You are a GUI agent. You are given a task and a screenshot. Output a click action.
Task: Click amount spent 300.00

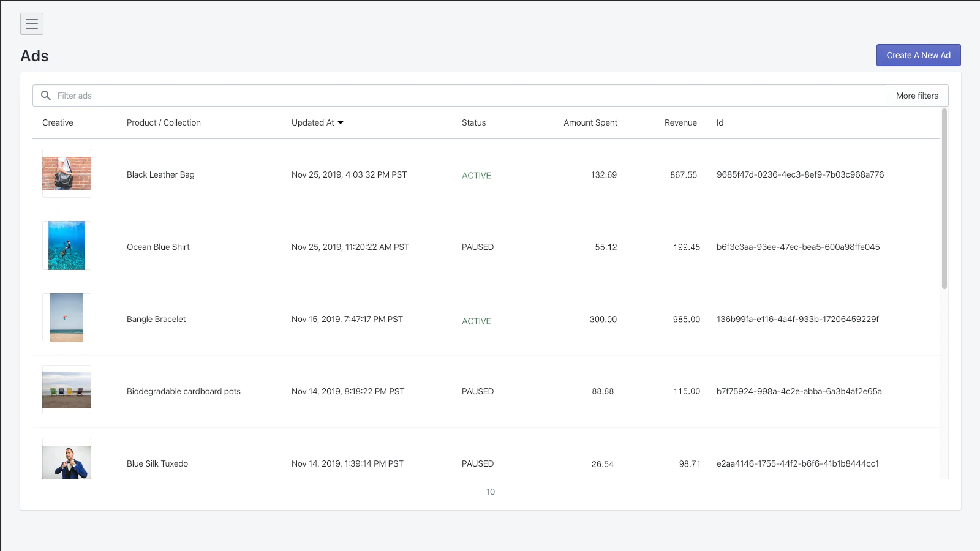603,319
